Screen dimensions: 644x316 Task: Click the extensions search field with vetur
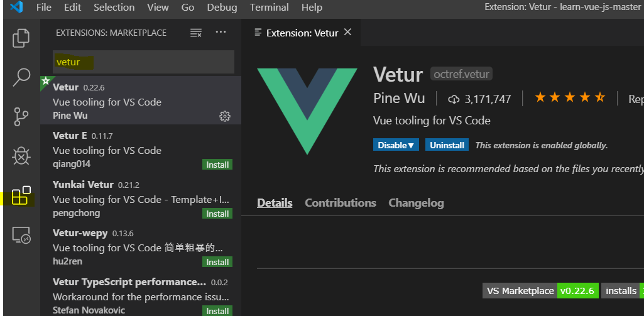coord(143,62)
